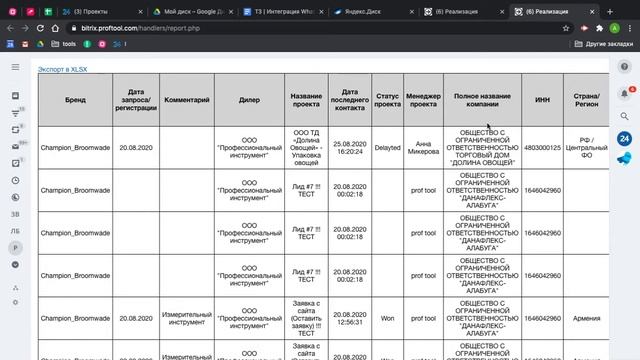Viewport: 640px width, 360px height.
Task: Expand more sidebar items with down chevron
Action: click(x=16, y=264)
